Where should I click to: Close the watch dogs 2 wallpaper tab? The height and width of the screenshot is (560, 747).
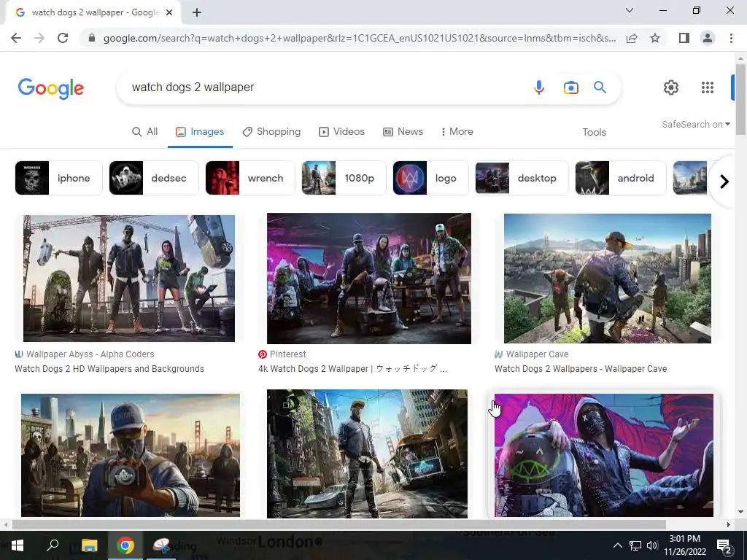pos(169,13)
